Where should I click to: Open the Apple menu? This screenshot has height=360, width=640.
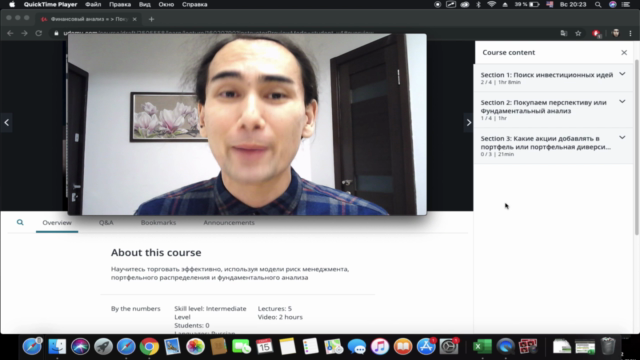[12, 4]
